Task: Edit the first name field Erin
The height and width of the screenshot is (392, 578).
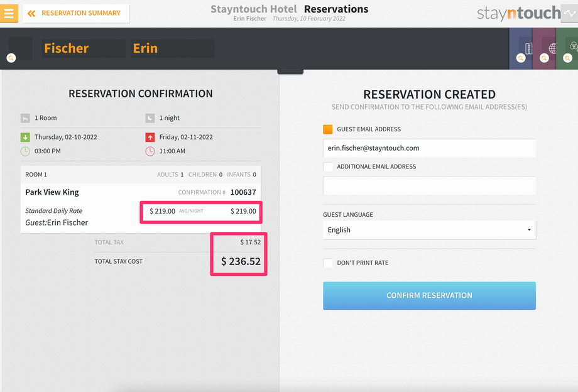Action: pyautogui.click(x=173, y=48)
